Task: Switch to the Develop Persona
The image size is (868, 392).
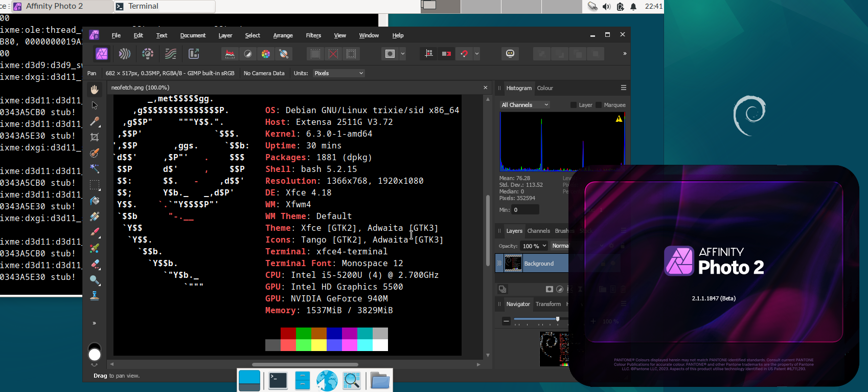Action: [148, 54]
